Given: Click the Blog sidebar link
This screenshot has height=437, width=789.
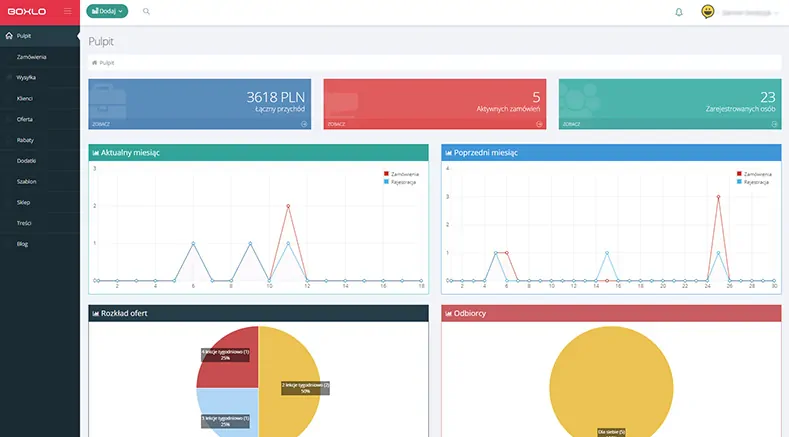Looking at the screenshot, I should [x=22, y=244].
